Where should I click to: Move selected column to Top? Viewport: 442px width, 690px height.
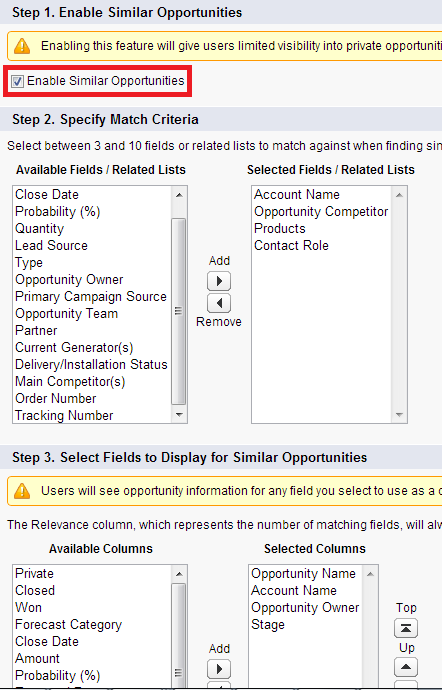[405, 628]
